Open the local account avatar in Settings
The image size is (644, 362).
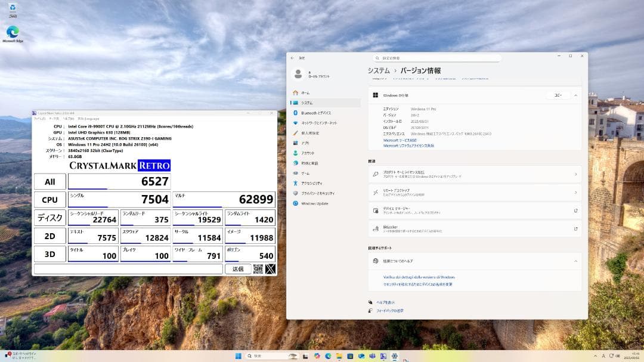pos(299,74)
